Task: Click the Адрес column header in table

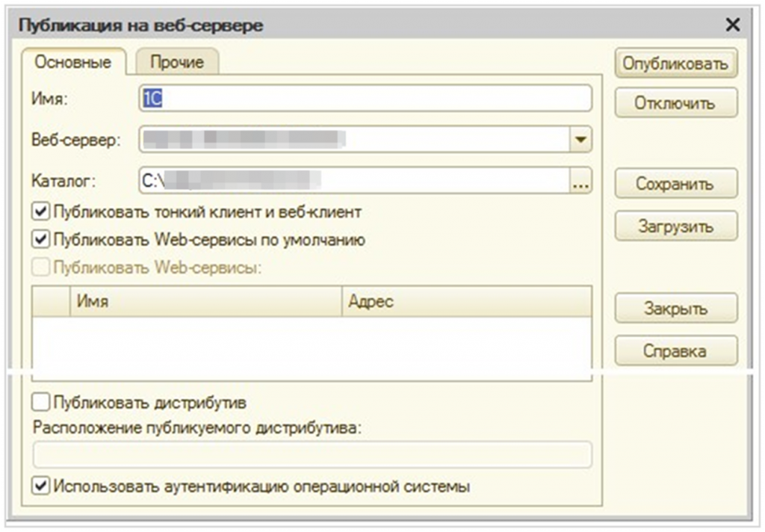Action: tap(465, 302)
